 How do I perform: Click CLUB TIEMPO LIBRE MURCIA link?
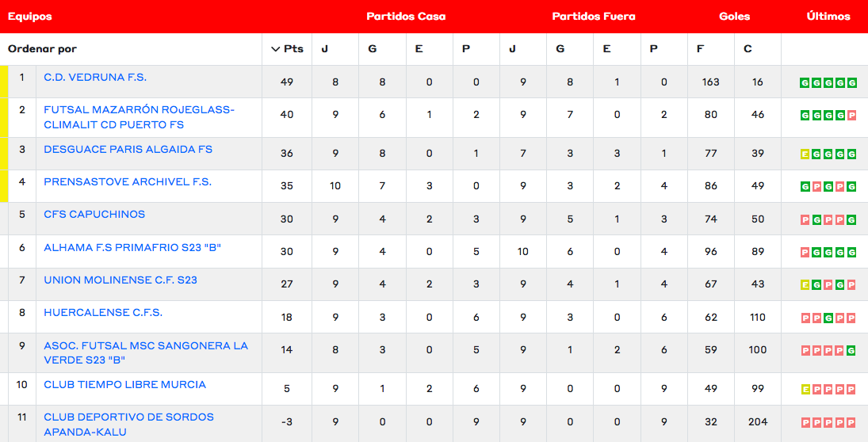coord(124,385)
